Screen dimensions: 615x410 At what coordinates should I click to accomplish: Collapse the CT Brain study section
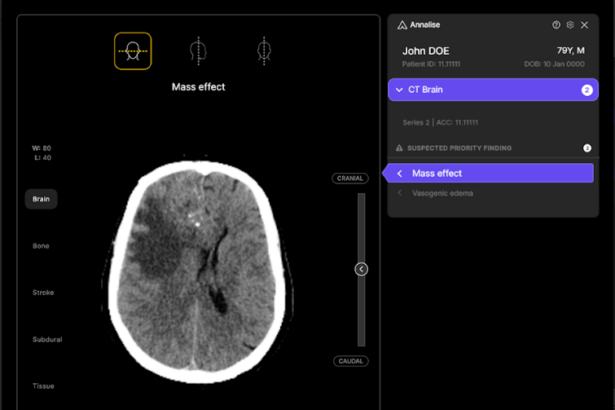pyautogui.click(x=399, y=90)
